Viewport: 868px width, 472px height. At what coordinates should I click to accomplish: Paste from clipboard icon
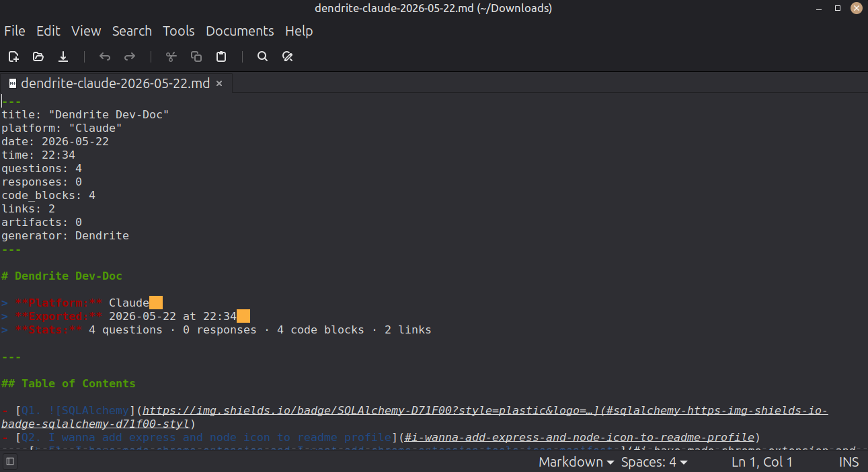pyautogui.click(x=221, y=56)
